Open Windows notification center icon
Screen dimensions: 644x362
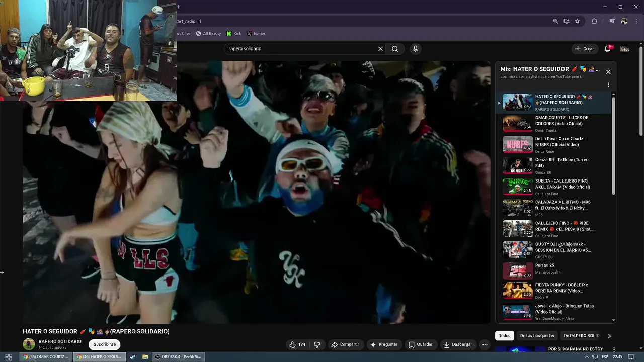pyautogui.click(x=631, y=357)
